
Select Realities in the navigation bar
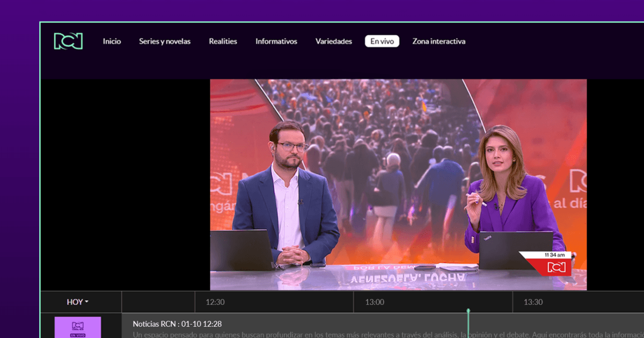223,41
